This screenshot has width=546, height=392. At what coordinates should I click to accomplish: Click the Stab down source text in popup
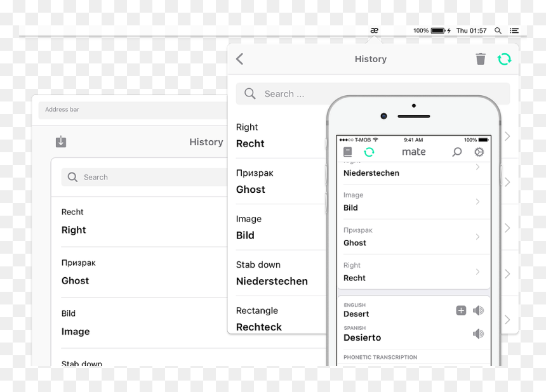pyautogui.click(x=258, y=265)
